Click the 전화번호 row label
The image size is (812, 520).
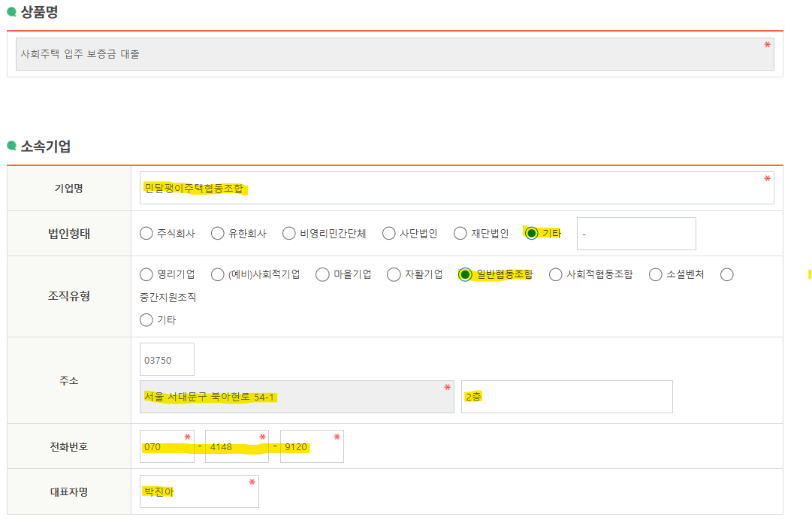69,447
